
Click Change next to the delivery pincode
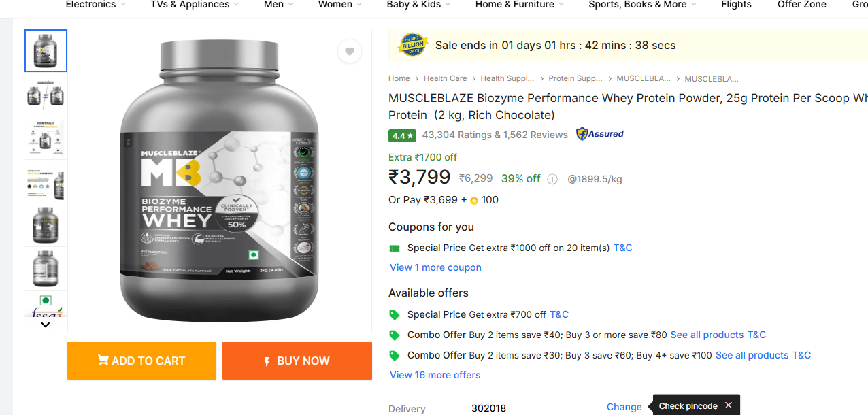(624, 407)
